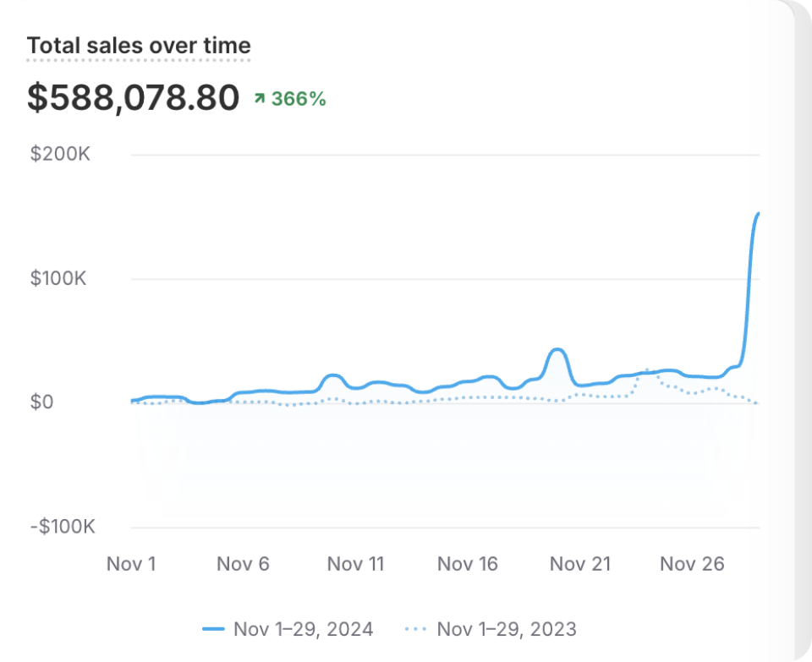Click the green upward trend arrow icon

[x=259, y=100]
